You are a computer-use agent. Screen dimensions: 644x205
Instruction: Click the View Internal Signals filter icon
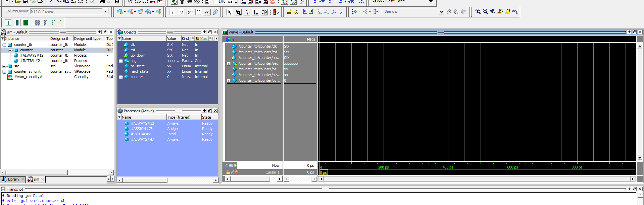point(199,12)
